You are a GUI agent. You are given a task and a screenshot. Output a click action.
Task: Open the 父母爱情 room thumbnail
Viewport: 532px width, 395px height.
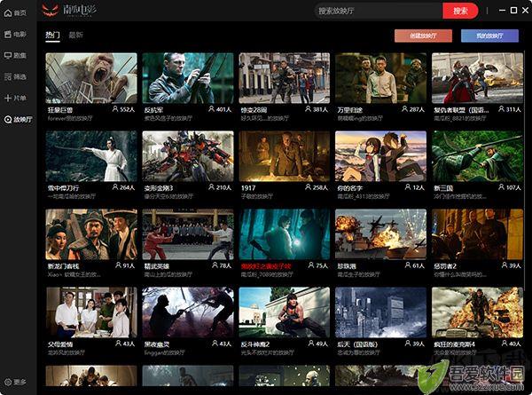click(91, 312)
